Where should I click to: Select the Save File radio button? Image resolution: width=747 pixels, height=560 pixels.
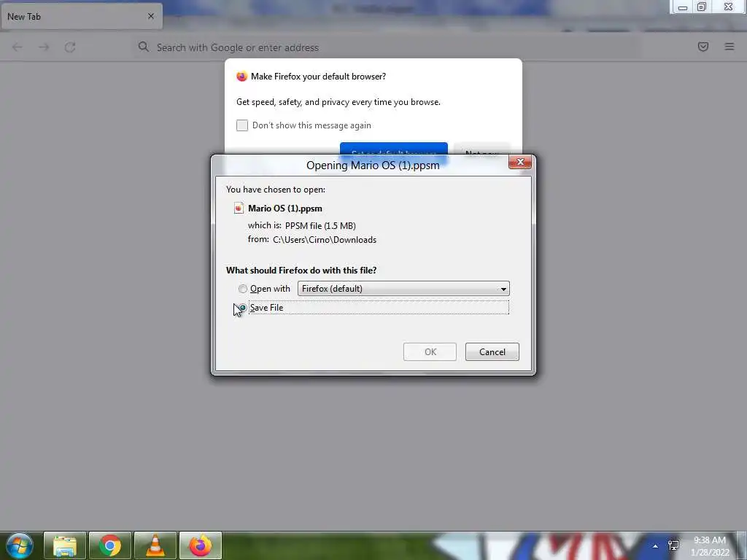point(242,308)
